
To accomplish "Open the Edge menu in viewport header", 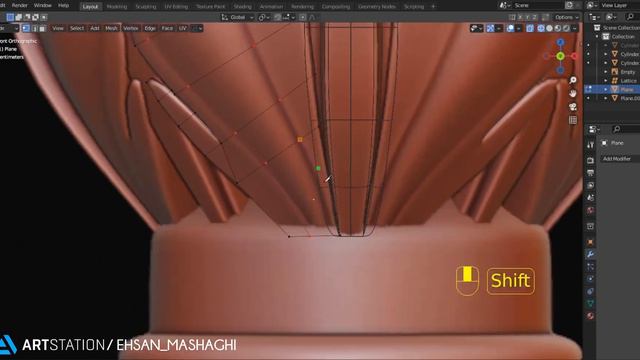I will (x=150, y=28).
